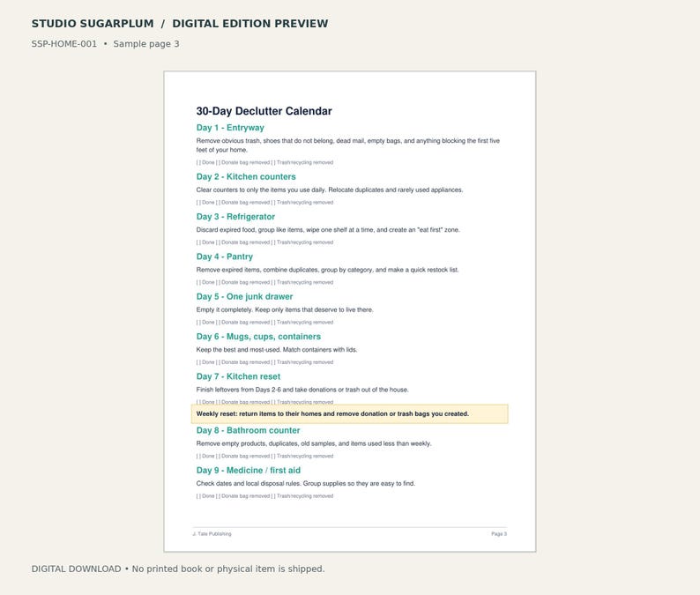700x595 pixels.
Task: Click the 'SSP-HOME-001 • Sample page 3' subtitle
Action: [106, 44]
